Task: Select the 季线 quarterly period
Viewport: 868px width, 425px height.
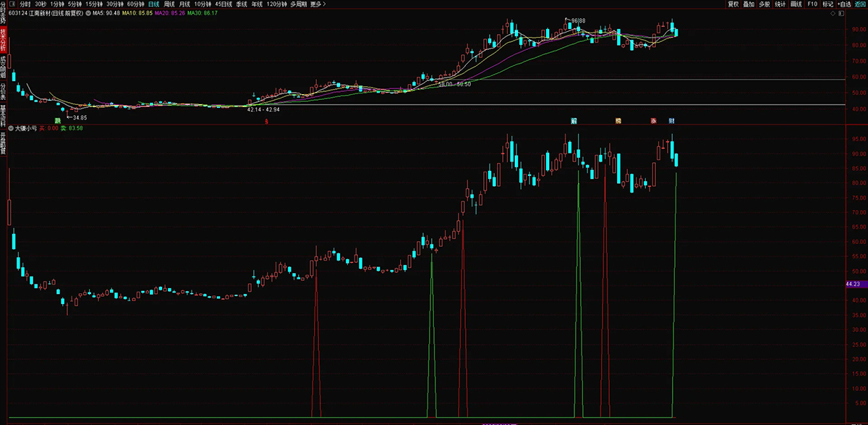Action: tap(242, 4)
